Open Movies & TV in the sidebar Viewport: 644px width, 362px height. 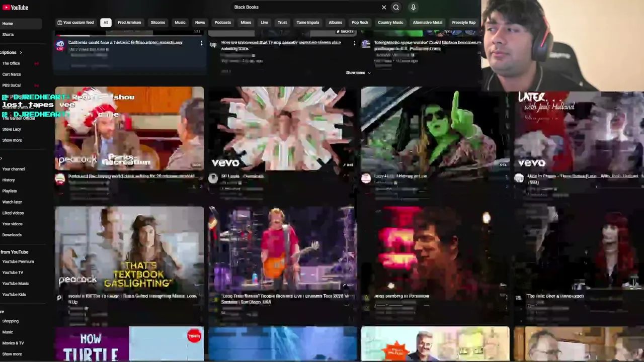13,343
